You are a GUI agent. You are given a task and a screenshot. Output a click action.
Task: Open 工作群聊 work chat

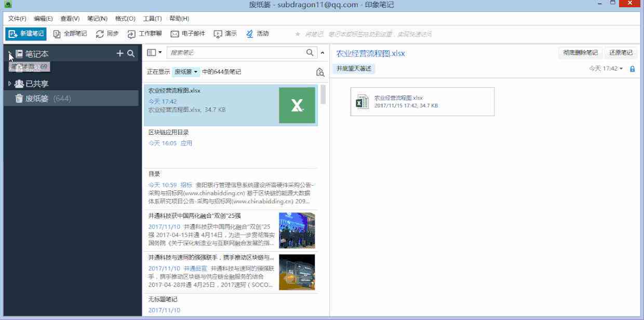(145, 34)
